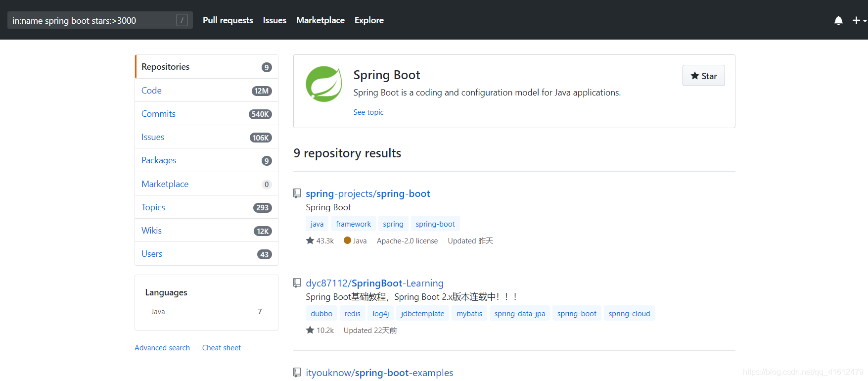Show Marketplace results in sidebar
This screenshot has width=868, height=381.
click(x=207, y=184)
